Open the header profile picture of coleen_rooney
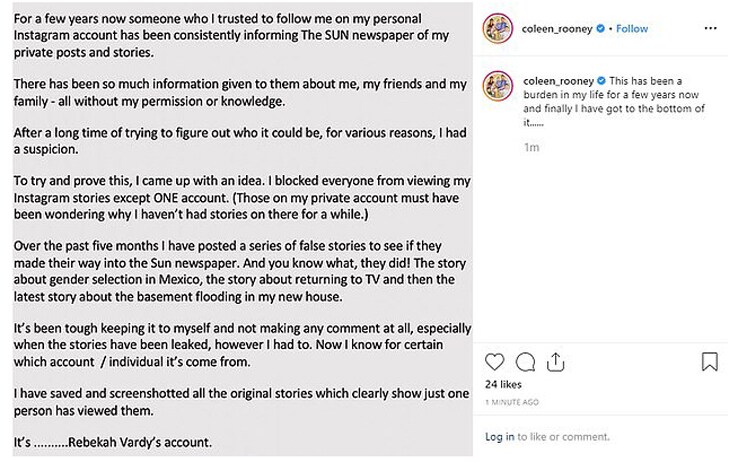 point(497,28)
